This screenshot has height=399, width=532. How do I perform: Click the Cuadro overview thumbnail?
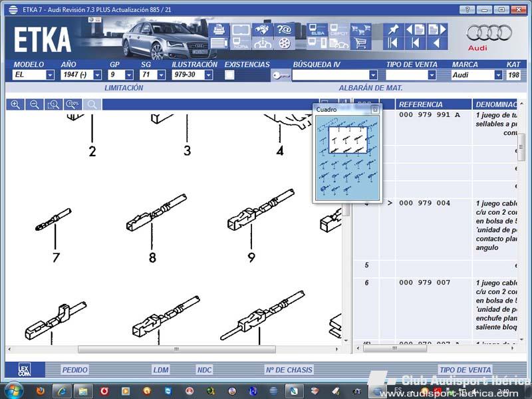coord(347,158)
